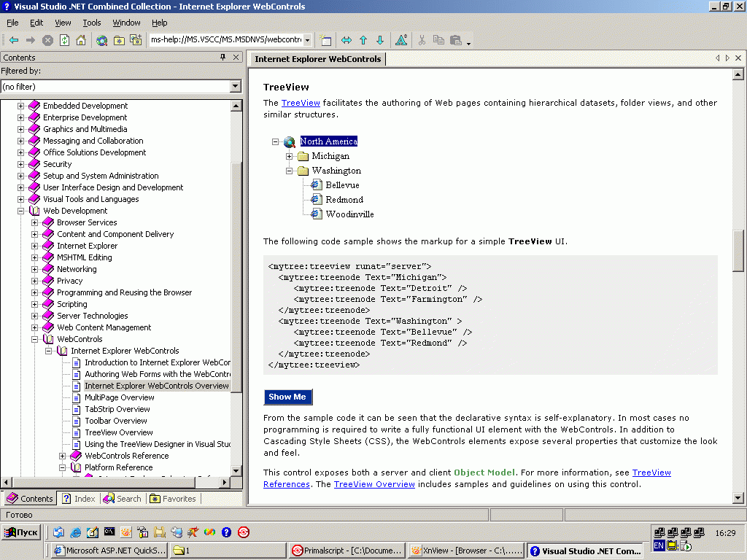Click the North America globe icon in sample tree
This screenshot has width=747, height=560.
click(x=289, y=141)
